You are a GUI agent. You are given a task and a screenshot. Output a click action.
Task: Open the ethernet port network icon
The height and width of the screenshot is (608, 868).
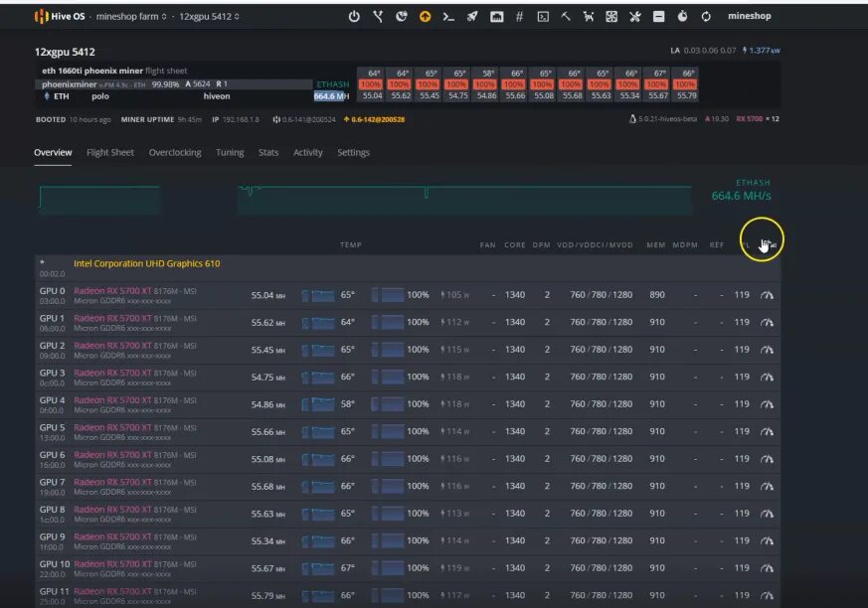click(x=496, y=17)
